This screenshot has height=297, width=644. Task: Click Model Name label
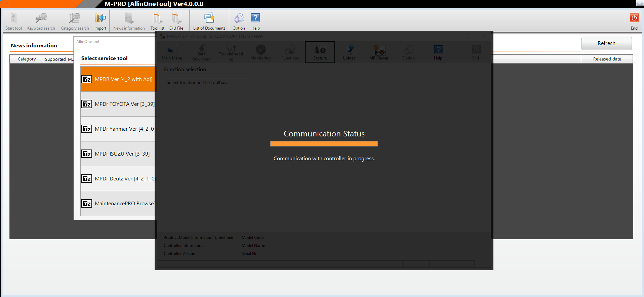pyautogui.click(x=253, y=246)
